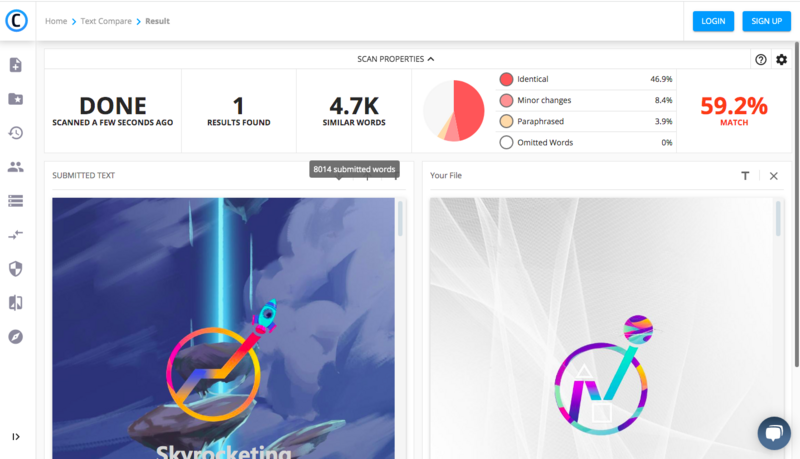Open the help question mark icon

coord(761,60)
